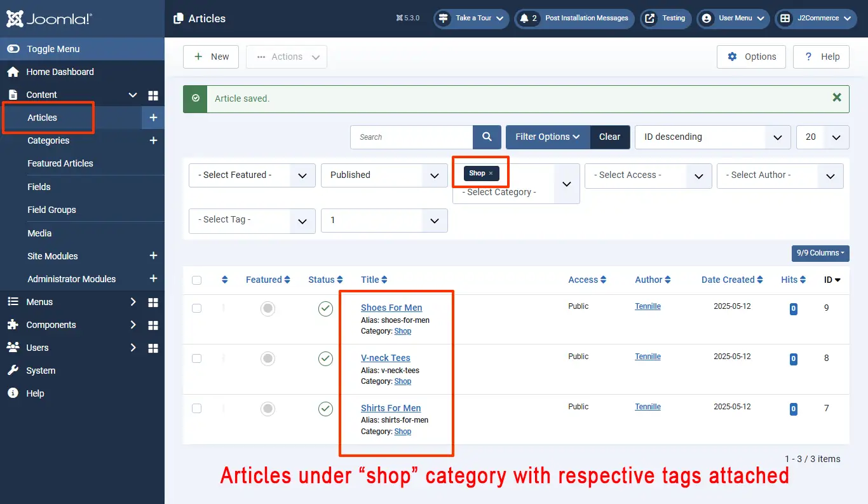Screen dimensions: 868x504
Task: Open Select Access filter dropdown
Action: pos(648,176)
